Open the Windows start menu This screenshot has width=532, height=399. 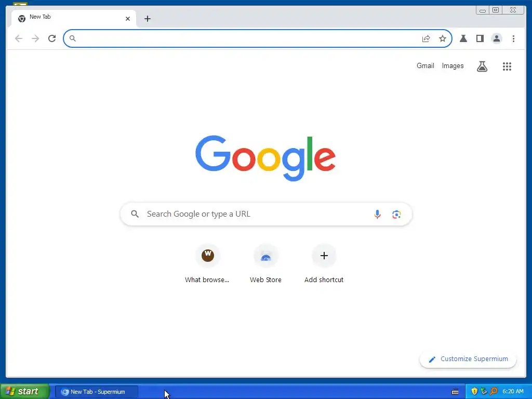(x=25, y=391)
